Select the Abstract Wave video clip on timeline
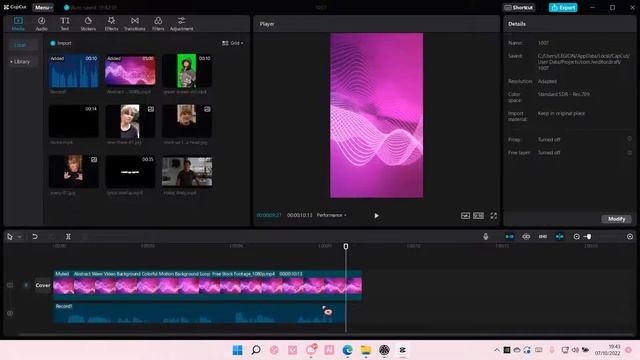This screenshot has width=640, height=360. 207,285
